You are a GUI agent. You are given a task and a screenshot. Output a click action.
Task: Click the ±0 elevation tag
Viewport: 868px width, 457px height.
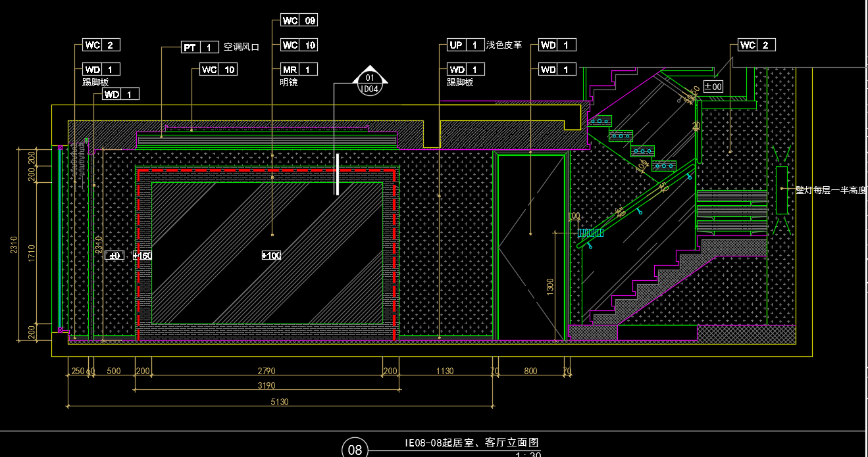coord(115,255)
